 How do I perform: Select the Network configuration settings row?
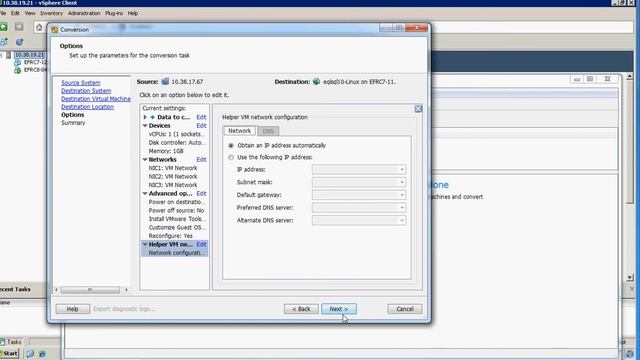tap(174, 253)
